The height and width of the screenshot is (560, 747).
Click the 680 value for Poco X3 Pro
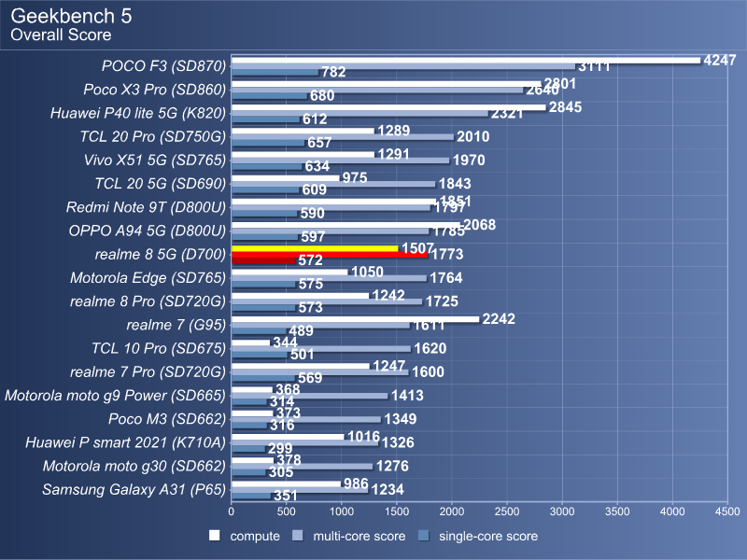pos(322,96)
